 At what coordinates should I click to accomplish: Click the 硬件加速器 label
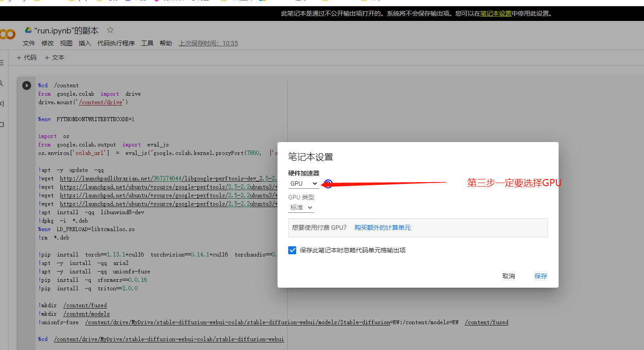(x=304, y=173)
